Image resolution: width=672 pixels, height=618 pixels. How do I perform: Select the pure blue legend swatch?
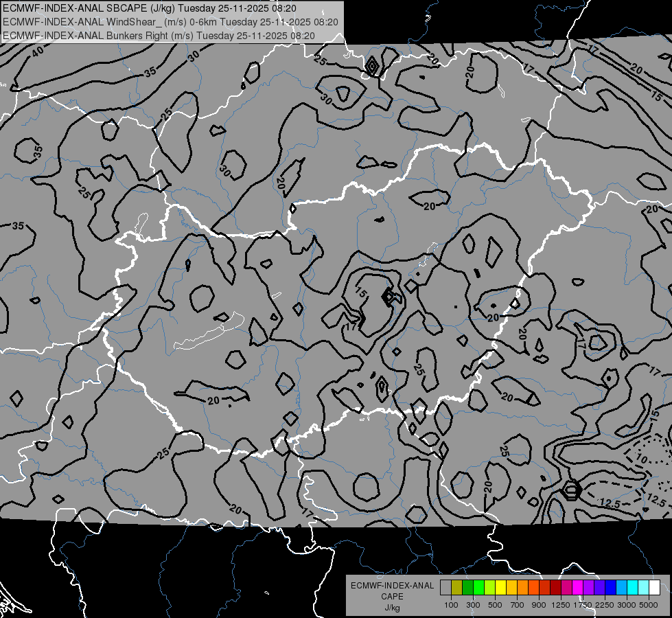pos(611,587)
